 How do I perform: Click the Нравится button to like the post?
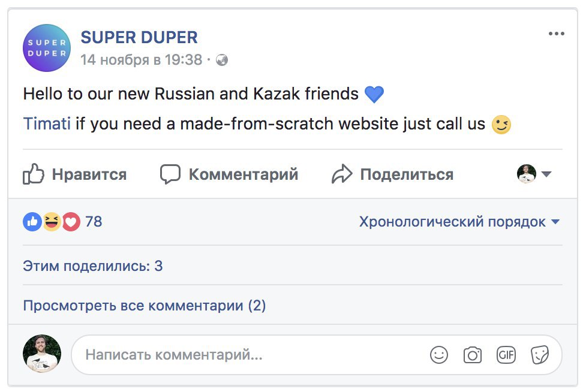coord(89,174)
